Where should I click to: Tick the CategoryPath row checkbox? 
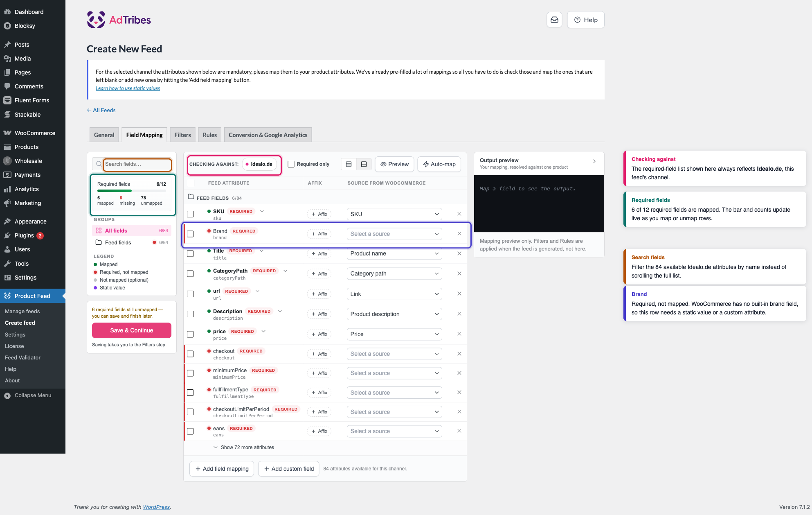pos(190,273)
